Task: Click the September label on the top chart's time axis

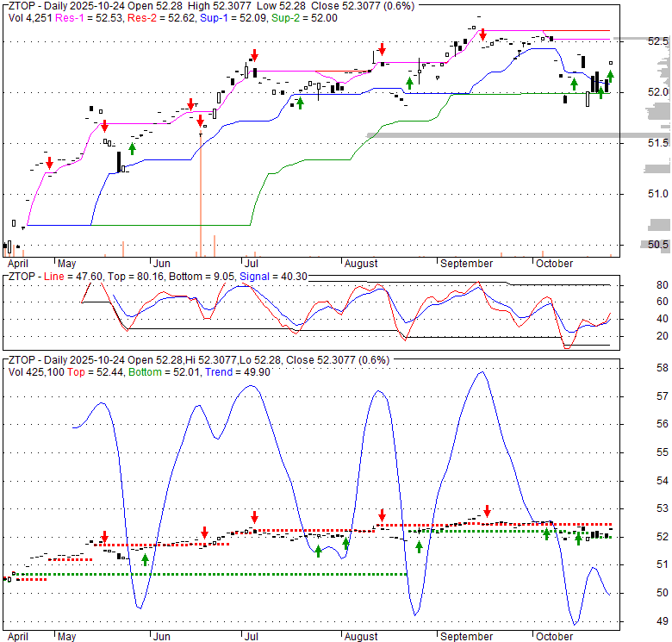Action: pos(466,263)
